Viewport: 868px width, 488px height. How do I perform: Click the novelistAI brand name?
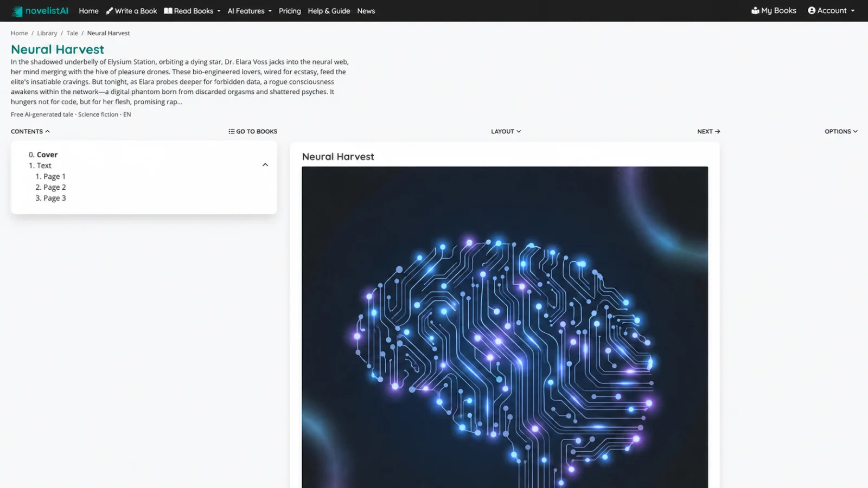click(x=47, y=11)
